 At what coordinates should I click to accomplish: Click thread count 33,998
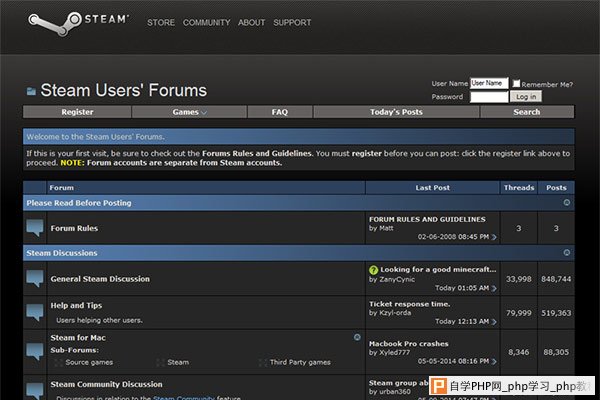(x=518, y=279)
